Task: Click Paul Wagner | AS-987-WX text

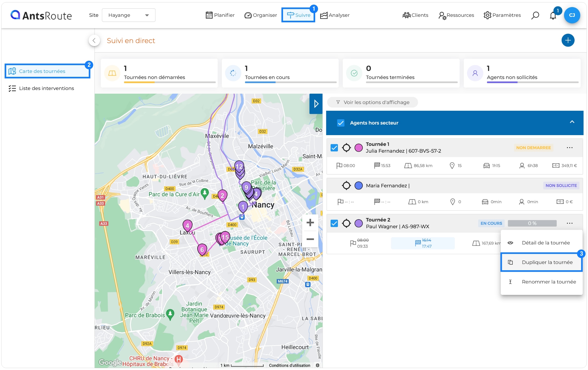Action: point(397,227)
